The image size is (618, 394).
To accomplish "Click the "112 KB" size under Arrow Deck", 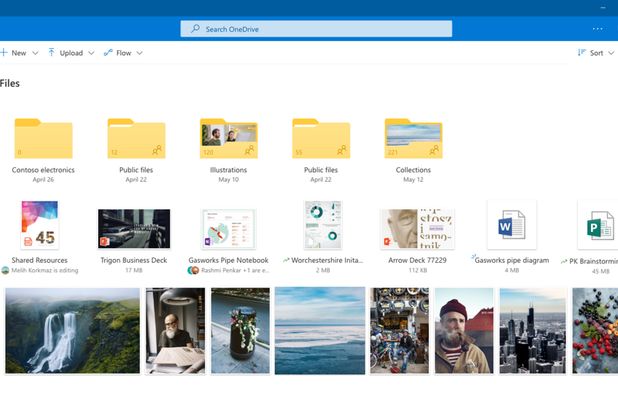I will (417, 270).
